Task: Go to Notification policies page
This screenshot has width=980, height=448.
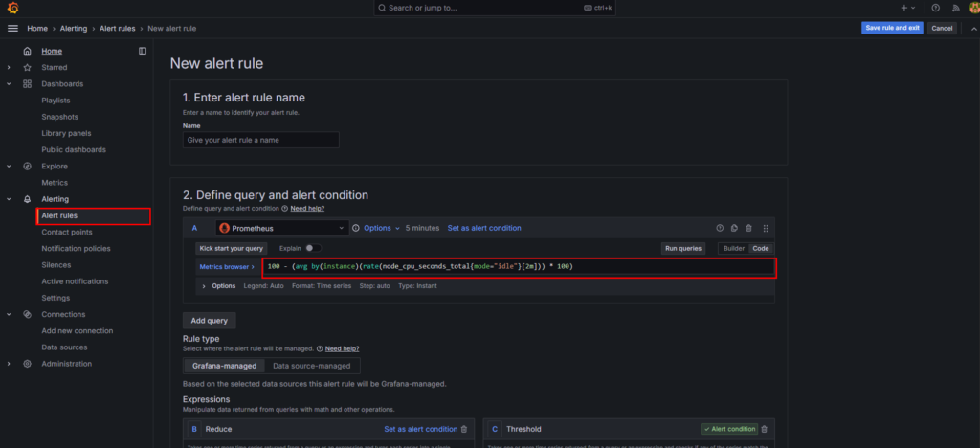Action: [76, 248]
